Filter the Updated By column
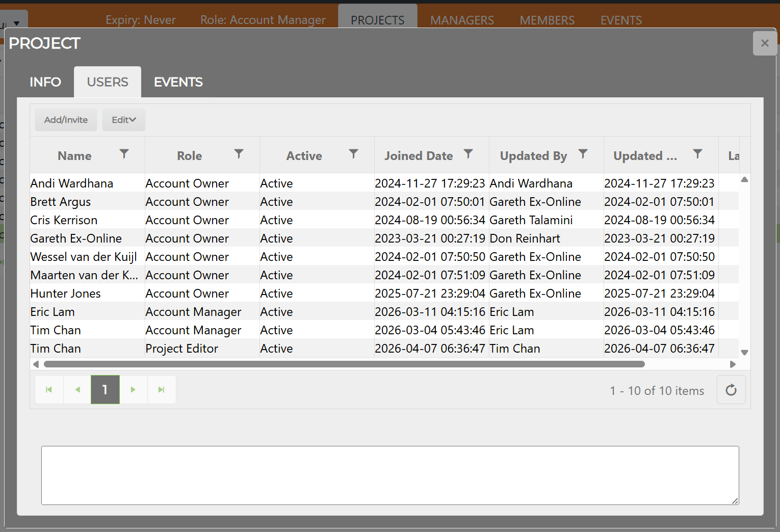This screenshot has width=780, height=532. [x=583, y=154]
